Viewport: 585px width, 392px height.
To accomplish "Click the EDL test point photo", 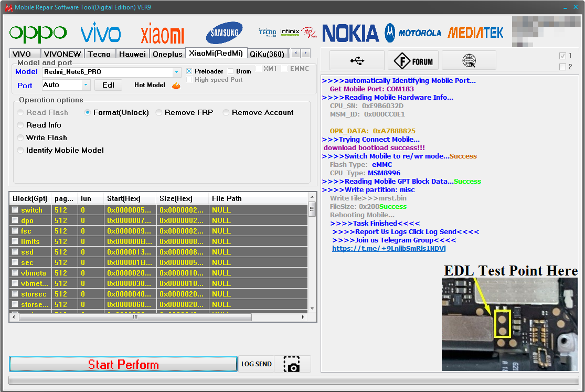I will (509, 324).
